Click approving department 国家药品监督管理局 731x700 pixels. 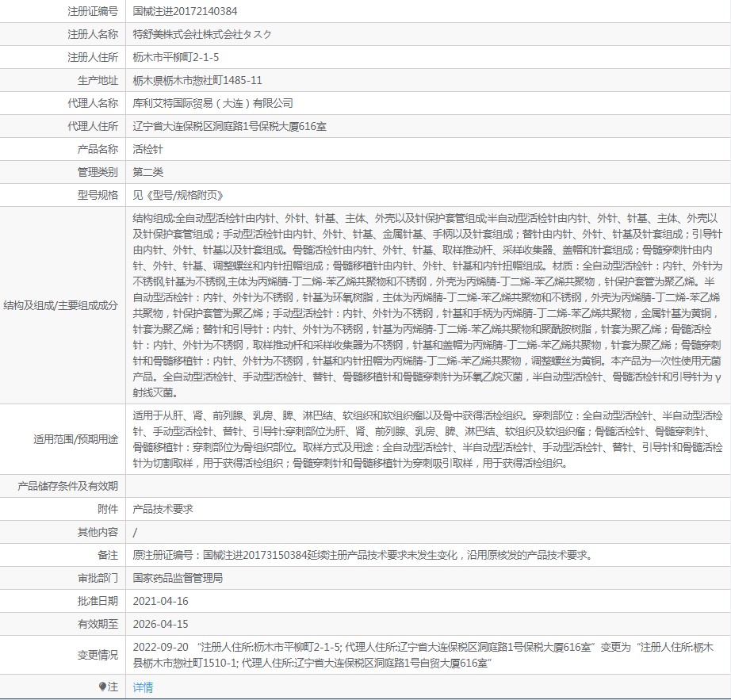click(178, 578)
